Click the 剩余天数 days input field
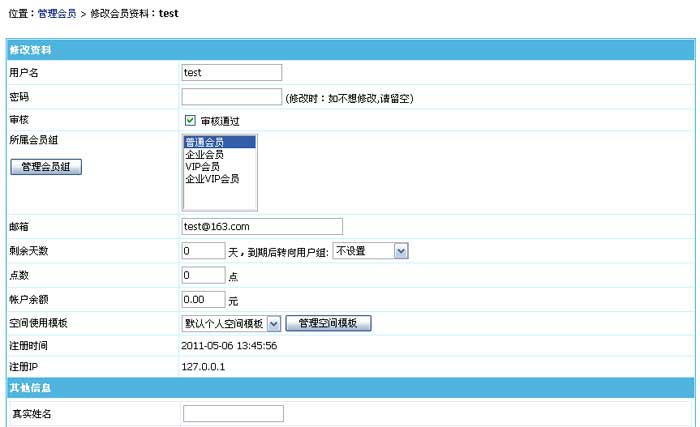Viewport: 700px width, 427px height. [x=203, y=251]
